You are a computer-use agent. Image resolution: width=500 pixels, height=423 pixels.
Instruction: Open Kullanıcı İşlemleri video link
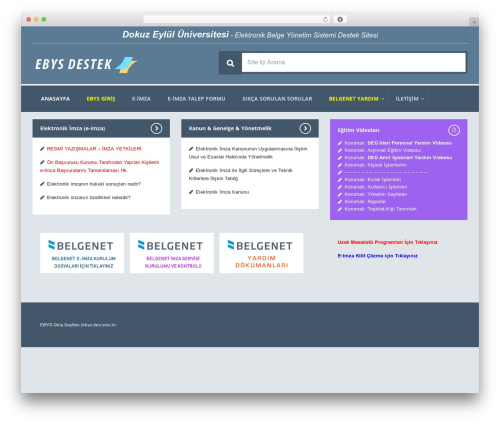point(376,187)
